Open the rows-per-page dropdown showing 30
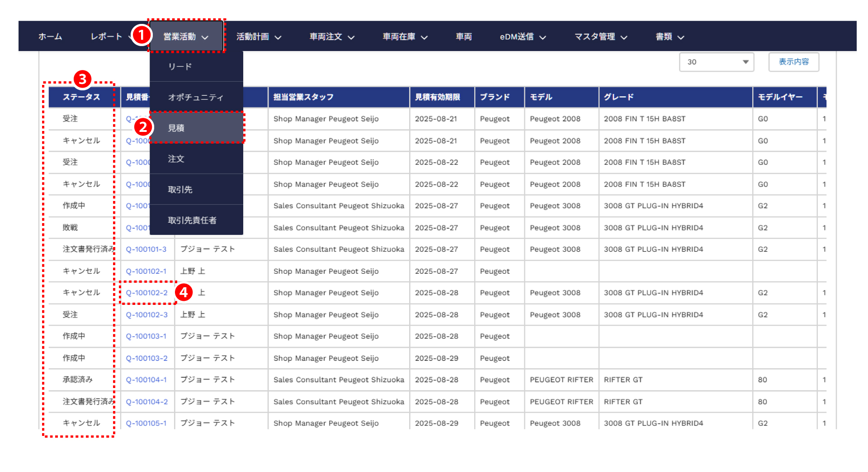The height and width of the screenshot is (472, 868). [716, 62]
